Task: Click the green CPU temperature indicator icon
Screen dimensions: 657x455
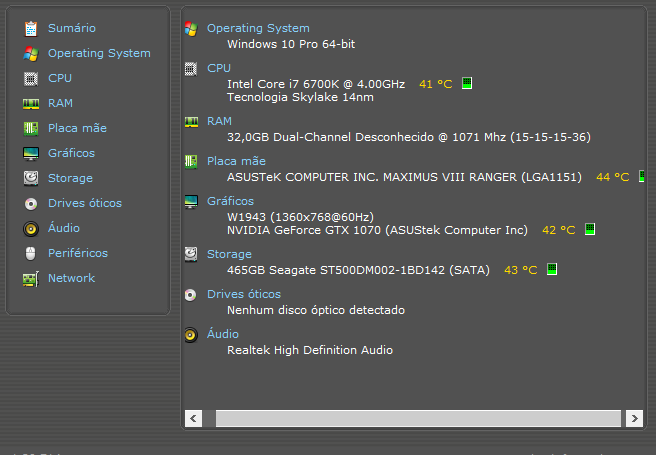Action: (x=467, y=83)
